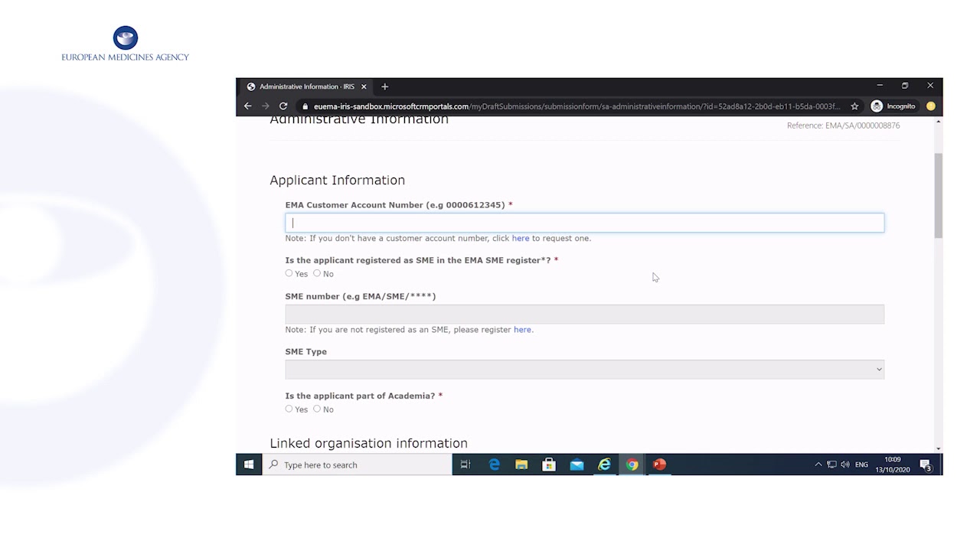This screenshot has width=980, height=551.
Task: Open the notification center icon
Action: pos(926,465)
